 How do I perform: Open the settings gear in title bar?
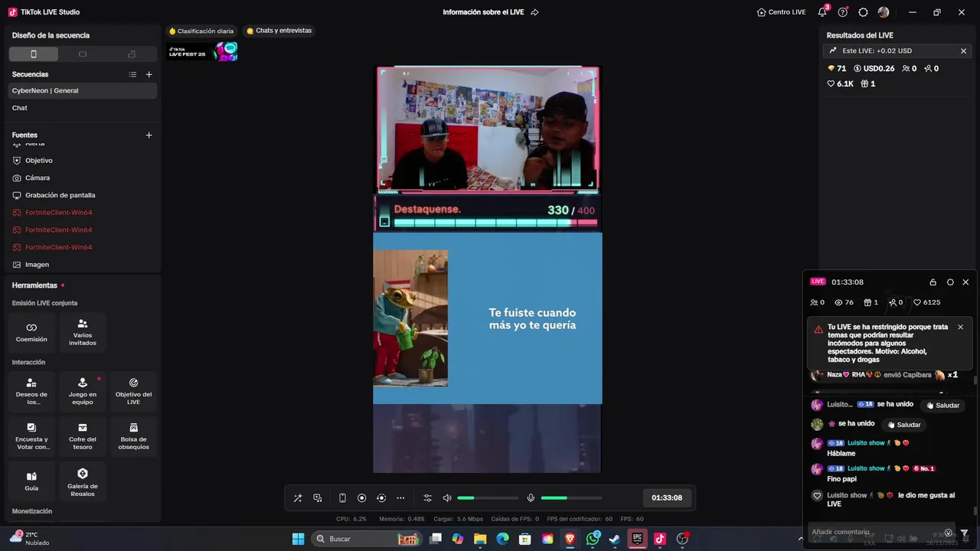[863, 12]
